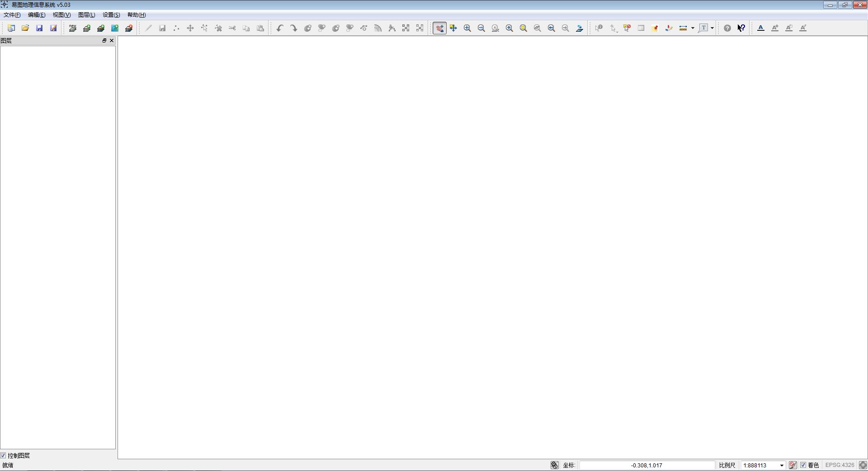Open the 文件(F) menu
This screenshot has height=471, width=868.
12,15
